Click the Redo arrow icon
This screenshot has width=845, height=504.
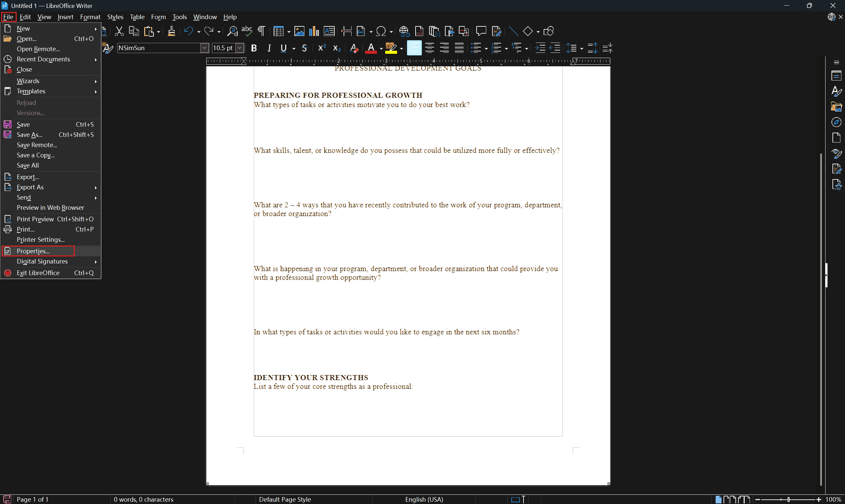[x=209, y=31]
